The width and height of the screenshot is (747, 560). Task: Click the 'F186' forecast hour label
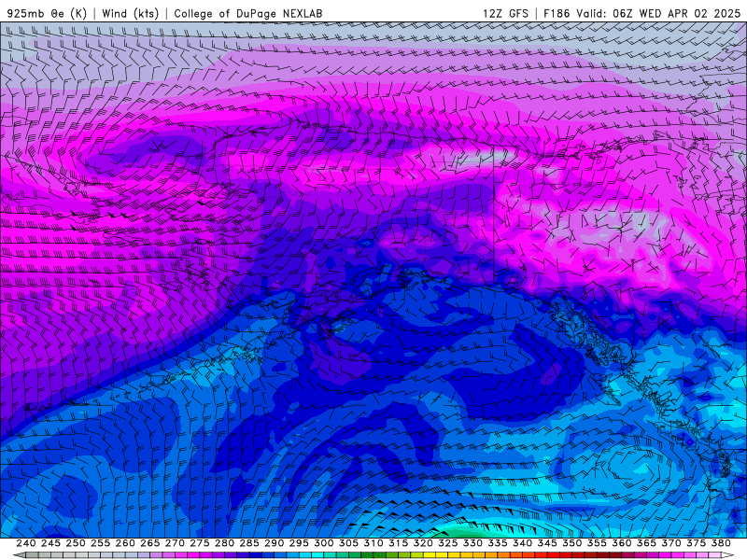pos(557,14)
